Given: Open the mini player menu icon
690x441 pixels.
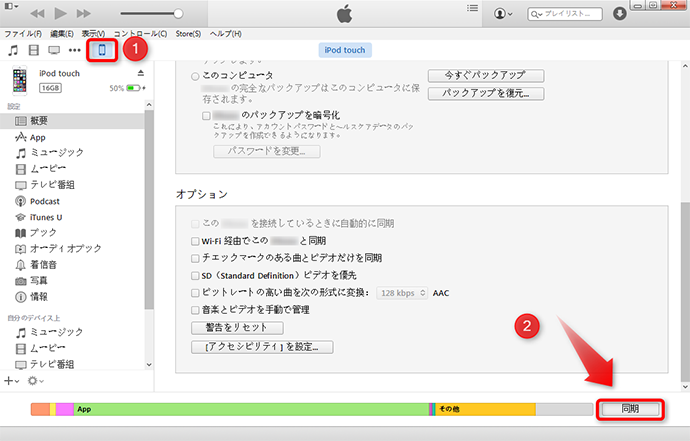Looking at the screenshot, I should pyautogui.click(x=11, y=6).
